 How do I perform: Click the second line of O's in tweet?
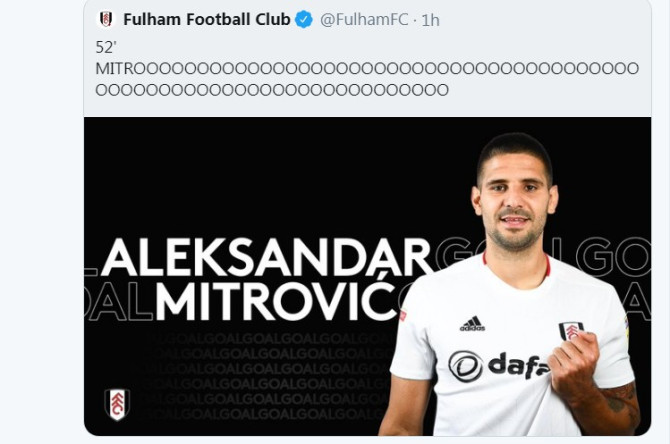pos(272,90)
